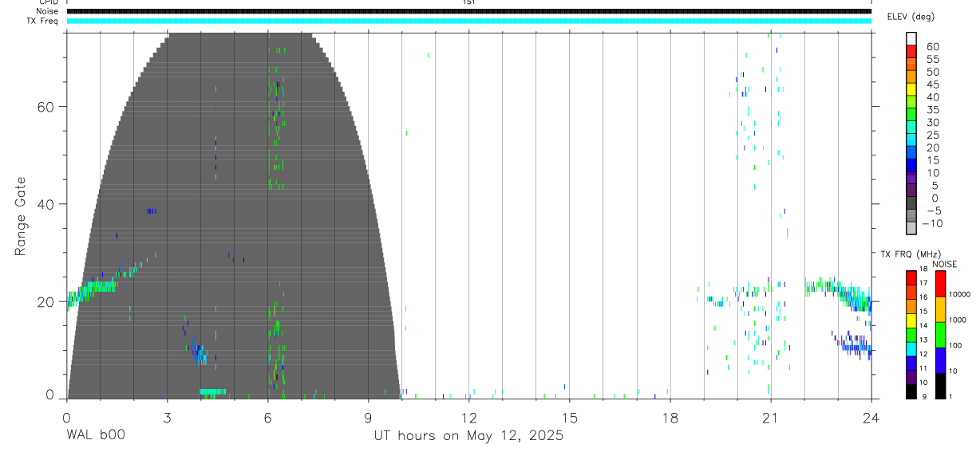This screenshot has height=452, width=980.
Task: Click the light gray bottom segment of the ELEV color bar
Action: click(911, 228)
